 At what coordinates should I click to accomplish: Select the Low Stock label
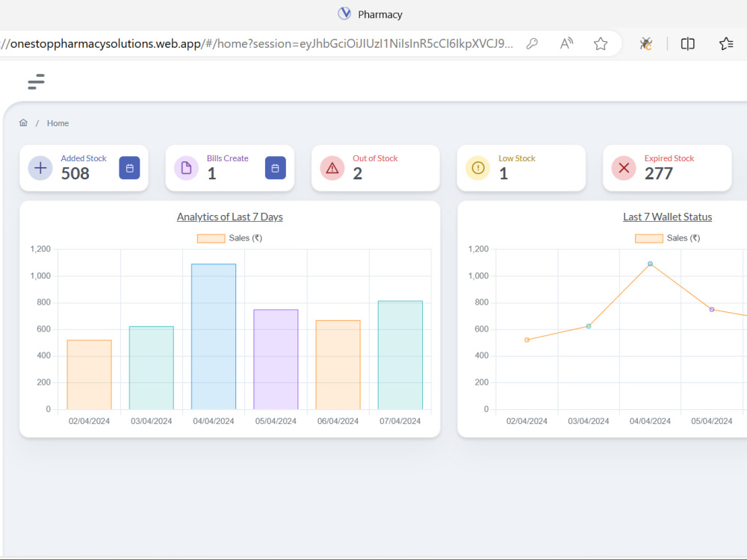517,158
